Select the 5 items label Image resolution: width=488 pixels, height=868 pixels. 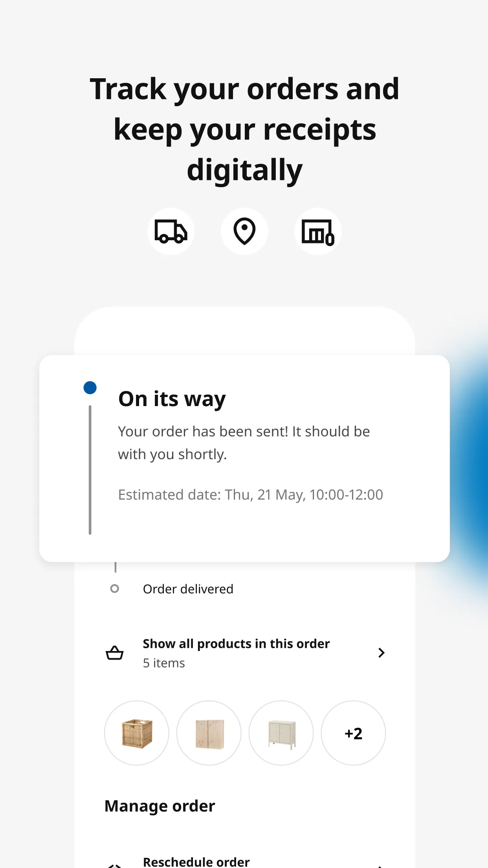tap(163, 663)
